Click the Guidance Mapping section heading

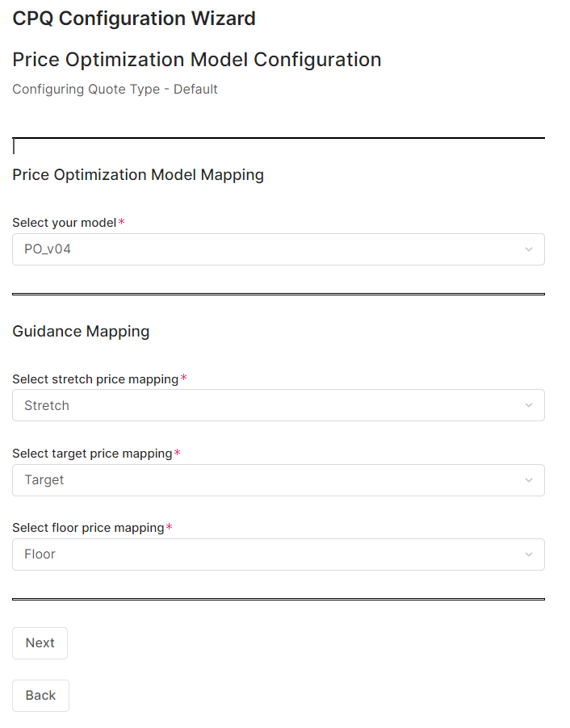[x=81, y=331]
